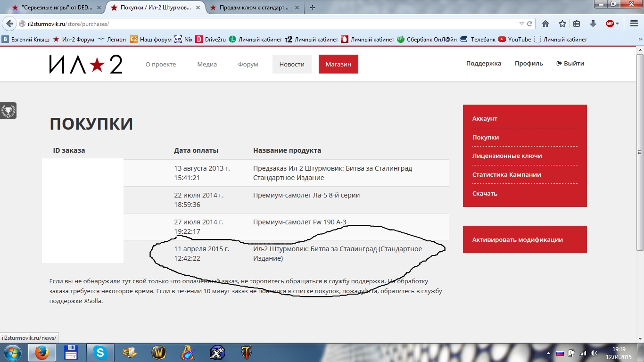Open the Сбербанк ОнЛ@йн bookmark

pos(427,40)
